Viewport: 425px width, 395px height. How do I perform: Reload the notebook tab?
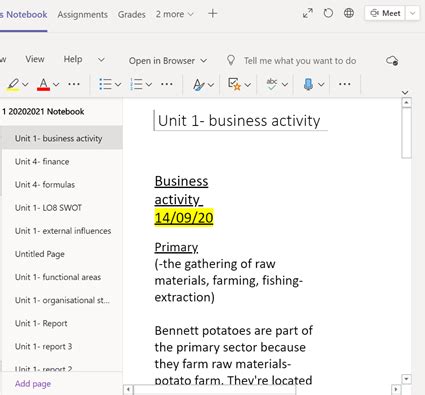328,13
